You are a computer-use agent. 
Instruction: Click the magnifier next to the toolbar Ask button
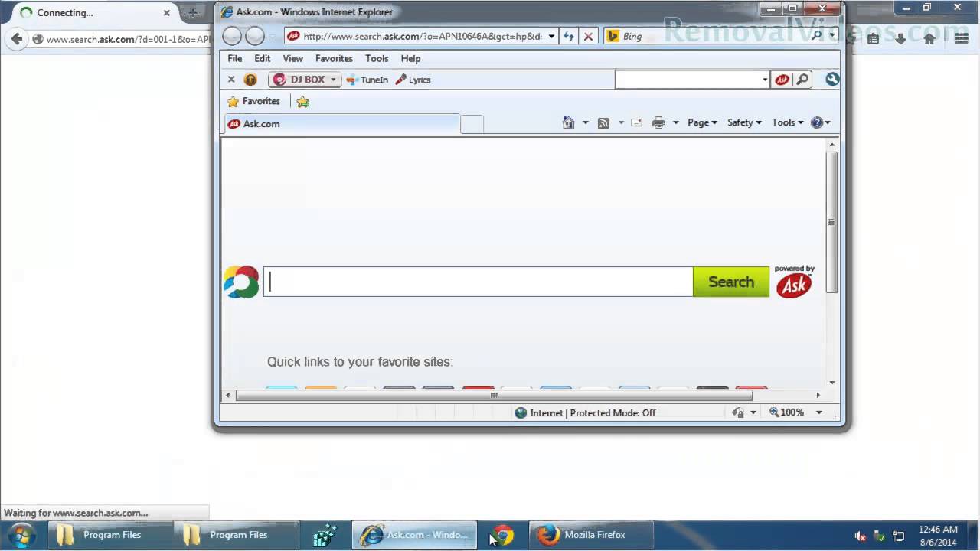point(802,80)
